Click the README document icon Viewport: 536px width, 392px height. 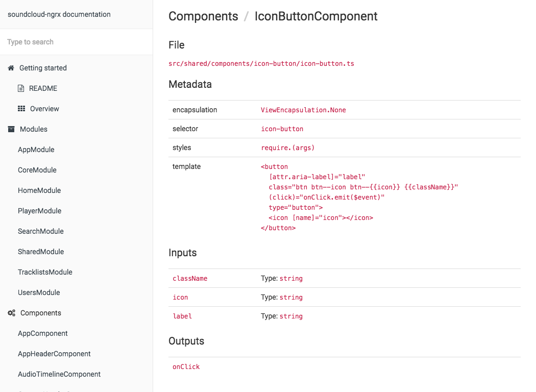21,88
